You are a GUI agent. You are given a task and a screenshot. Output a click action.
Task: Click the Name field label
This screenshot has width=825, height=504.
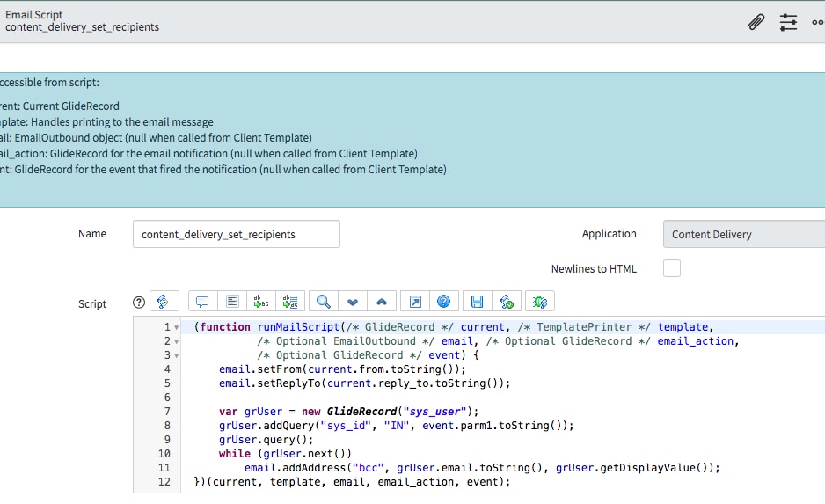(x=92, y=234)
